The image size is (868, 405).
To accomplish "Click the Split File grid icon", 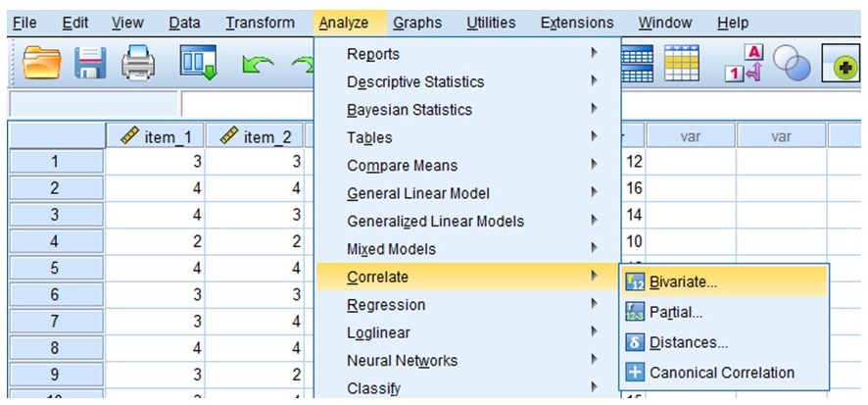I will [638, 63].
